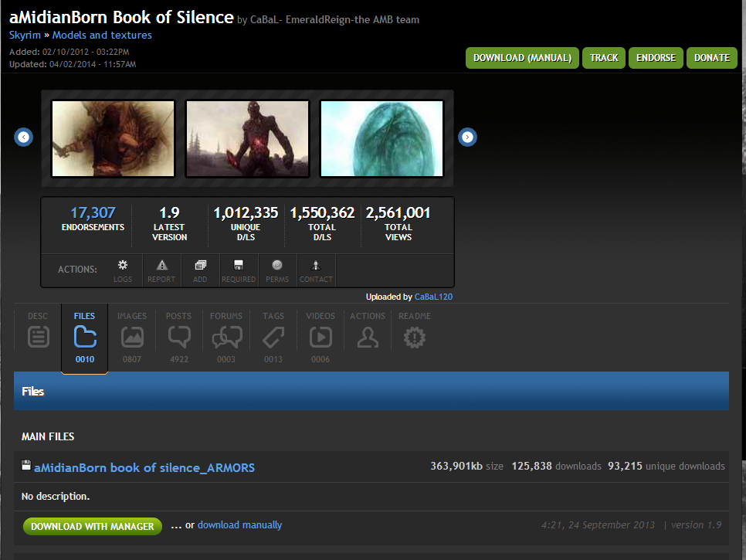
Task: Click the '4:21, 24 September 2013' date
Action: point(598,524)
